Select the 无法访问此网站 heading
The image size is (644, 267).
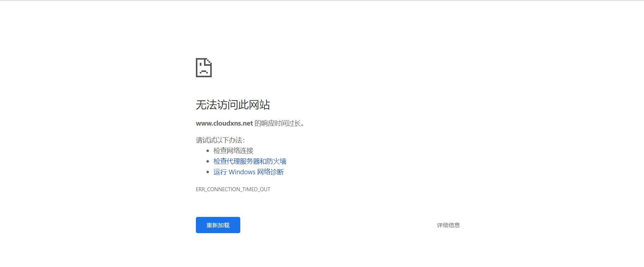pyautogui.click(x=233, y=105)
